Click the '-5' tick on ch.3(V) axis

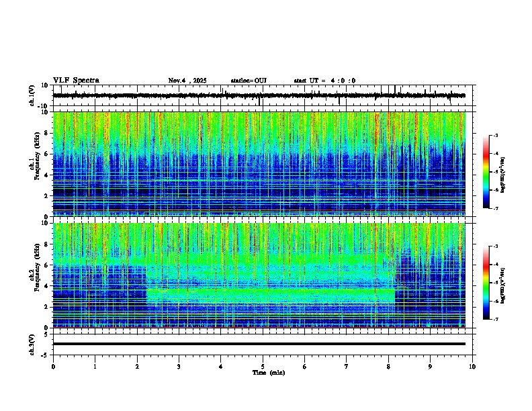45,355
